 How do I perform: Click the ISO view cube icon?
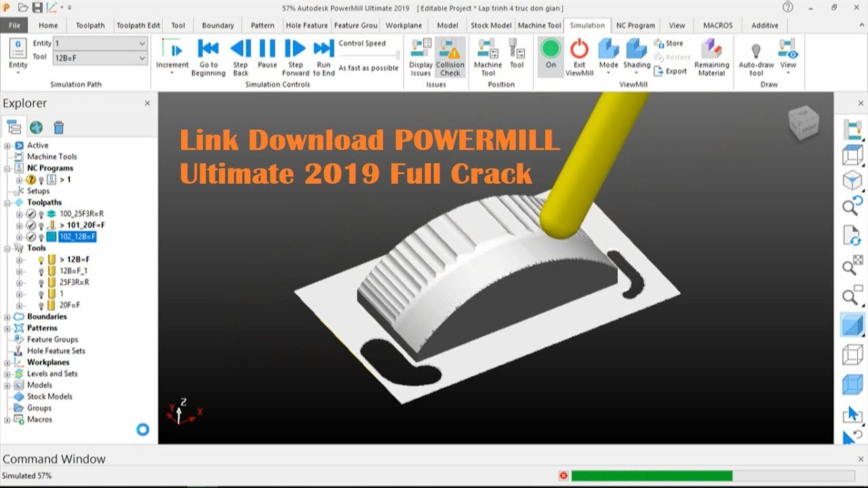[x=852, y=181]
